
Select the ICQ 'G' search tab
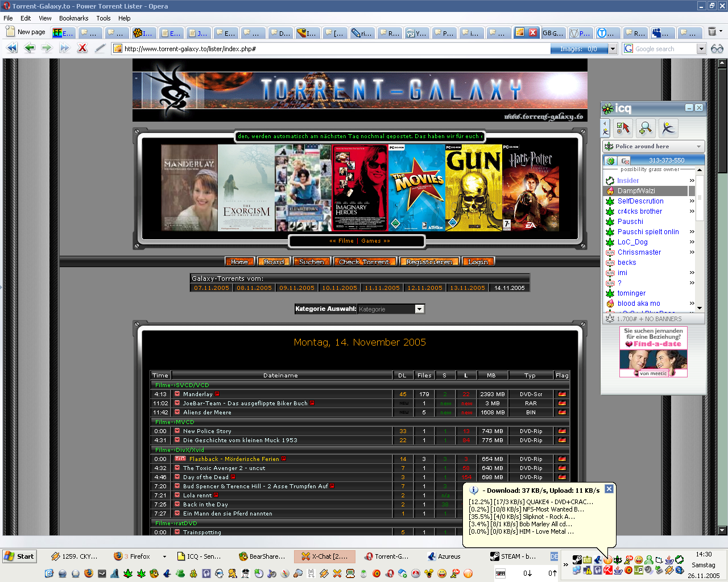coord(625,161)
